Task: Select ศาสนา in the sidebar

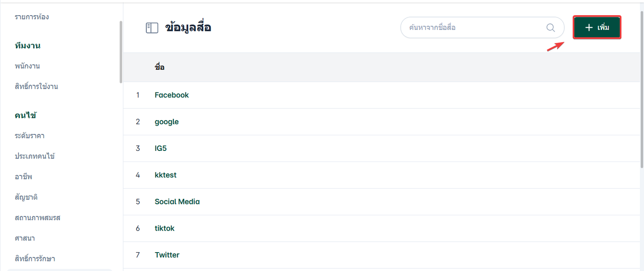Action: pos(25,238)
